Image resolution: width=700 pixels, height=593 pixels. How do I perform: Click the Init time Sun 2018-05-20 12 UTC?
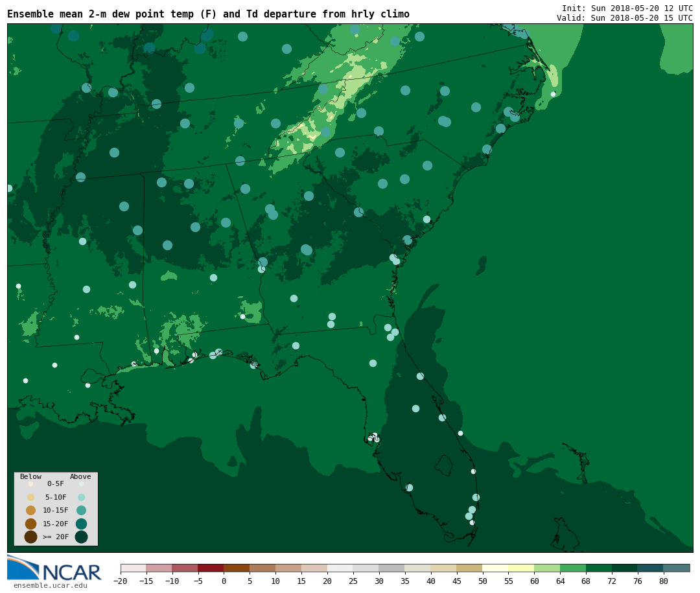[627, 8]
